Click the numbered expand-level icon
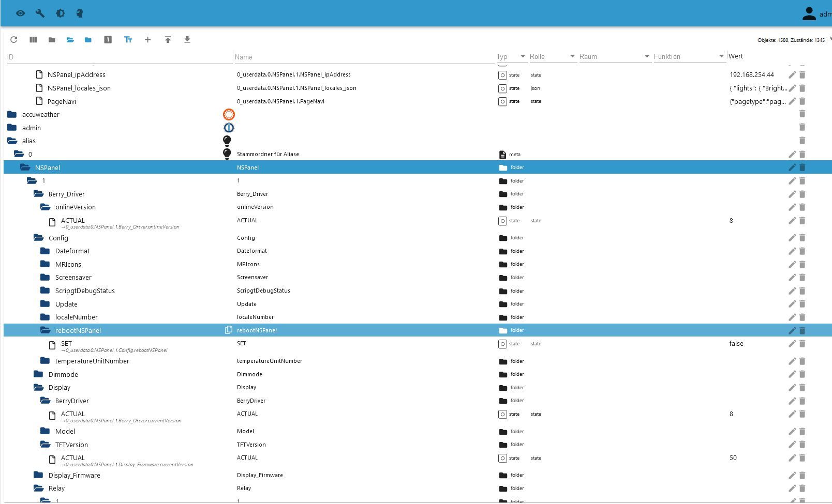 (x=108, y=40)
